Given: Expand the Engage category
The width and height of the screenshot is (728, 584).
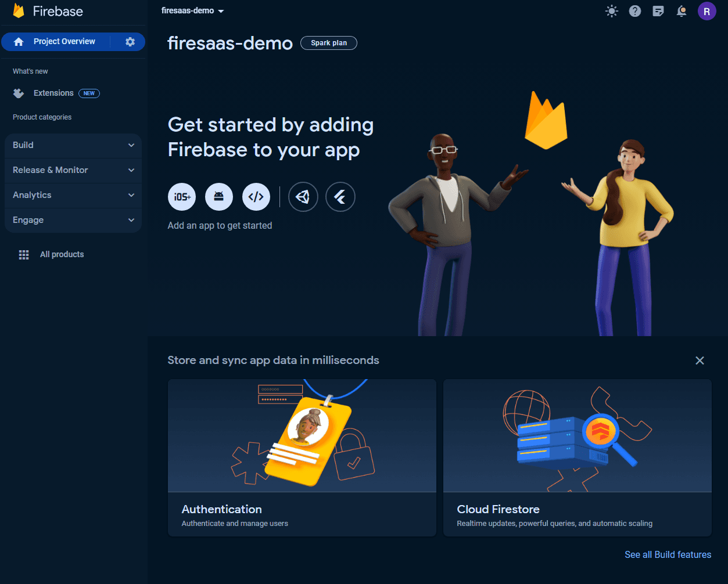Looking at the screenshot, I should point(73,220).
